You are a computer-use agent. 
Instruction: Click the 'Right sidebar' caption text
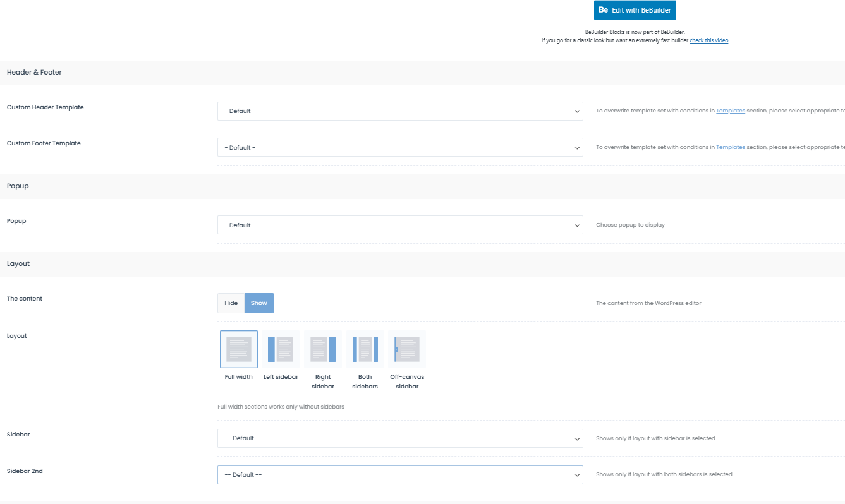pos(323,381)
